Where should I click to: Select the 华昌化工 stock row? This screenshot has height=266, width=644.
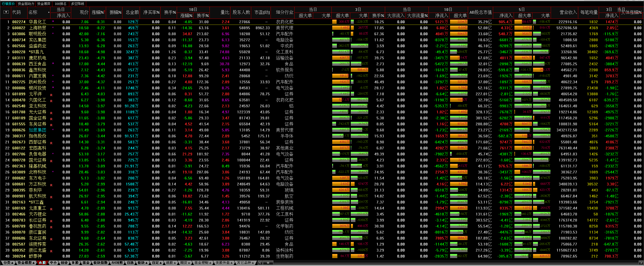[x=322, y=22]
